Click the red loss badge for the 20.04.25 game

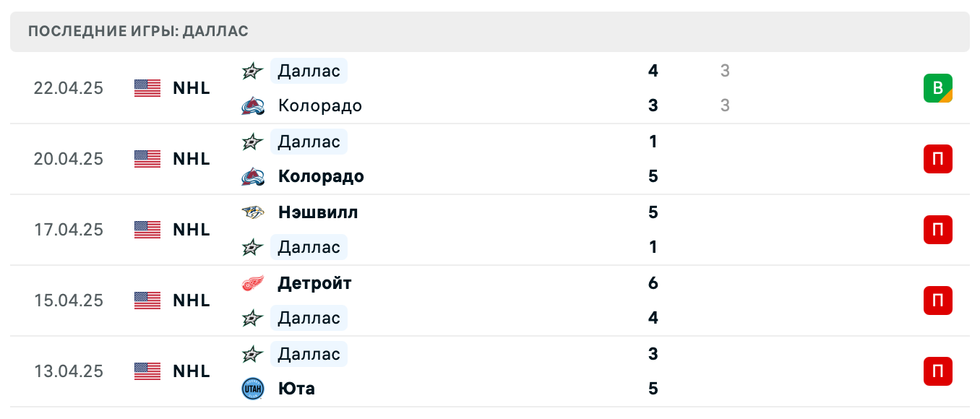pos(937,159)
